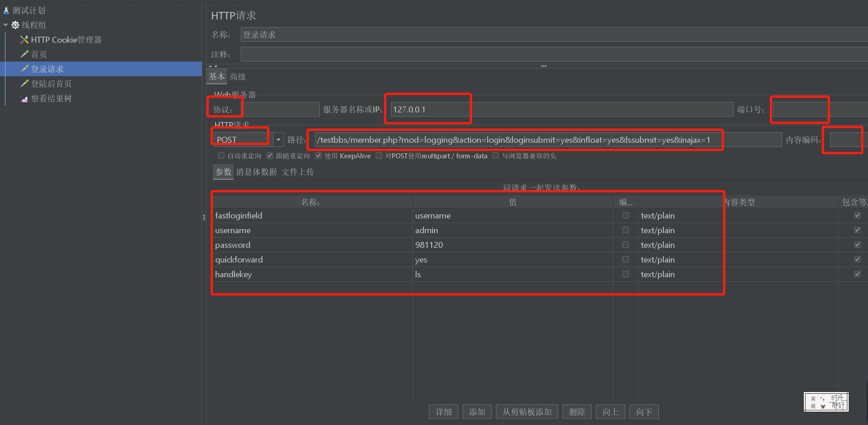Image resolution: width=868 pixels, height=425 pixels.
Task: Open the 消息体数据 tab
Action: pos(256,172)
